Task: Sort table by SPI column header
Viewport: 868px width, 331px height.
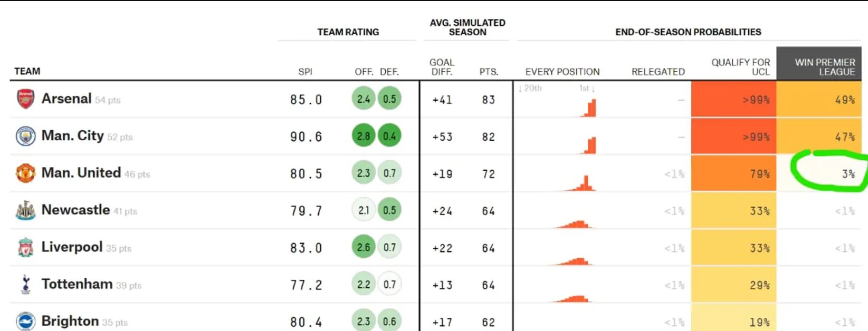Action: 305,72
